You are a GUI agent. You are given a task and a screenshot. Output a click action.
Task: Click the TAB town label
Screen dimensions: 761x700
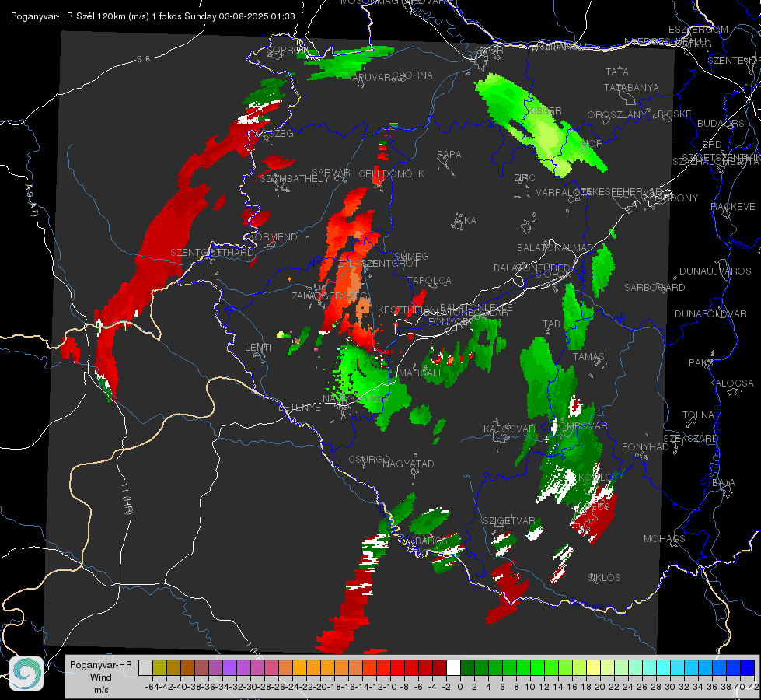point(552,324)
